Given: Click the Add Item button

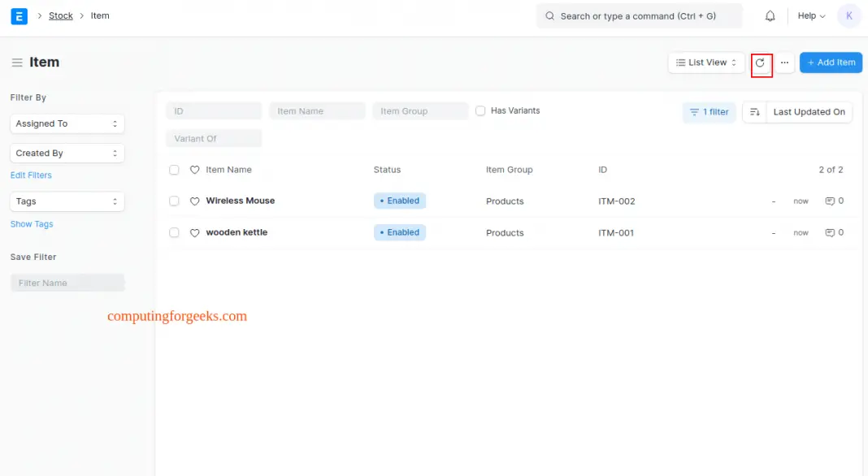Looking at the screenshot, I should point(831,62).
